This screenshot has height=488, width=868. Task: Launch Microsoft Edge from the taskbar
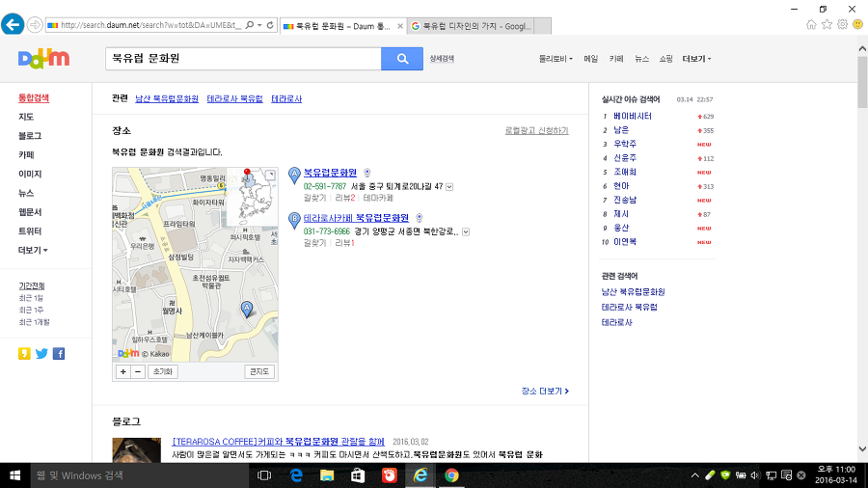[296, 475]
